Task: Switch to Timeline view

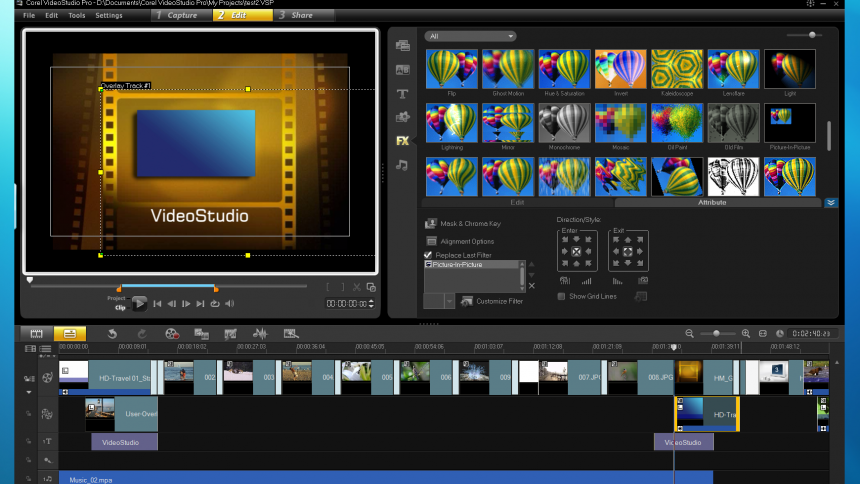Action: pos(70,334)
